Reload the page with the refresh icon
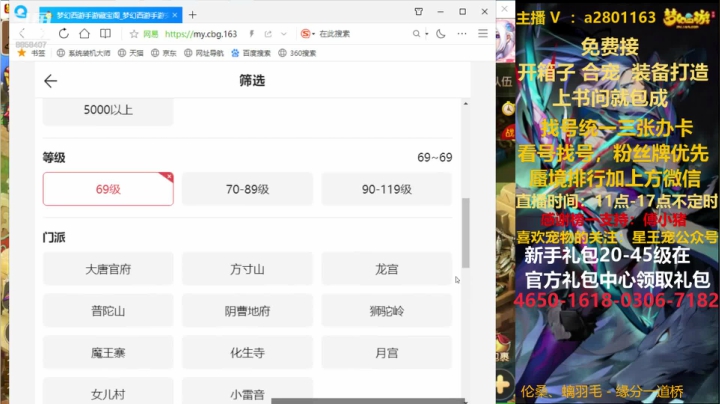 click(64, 34)
